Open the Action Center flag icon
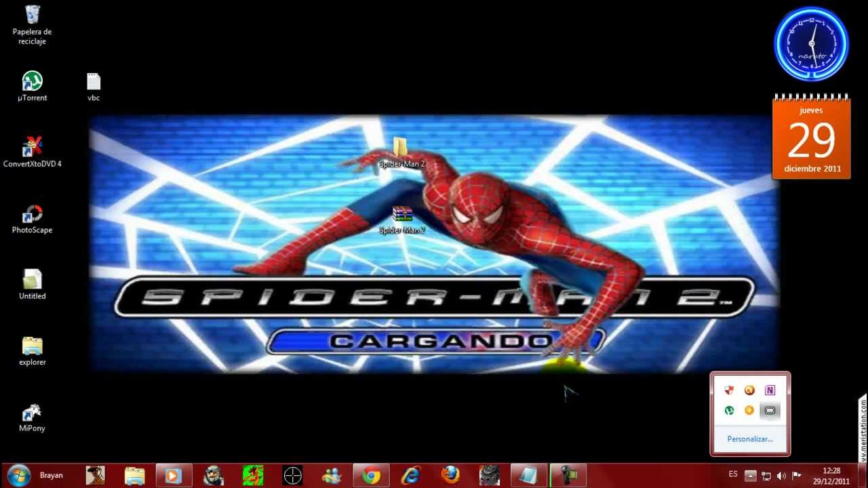Viewport: 868px width, 488px height. [x=797, y=476]
